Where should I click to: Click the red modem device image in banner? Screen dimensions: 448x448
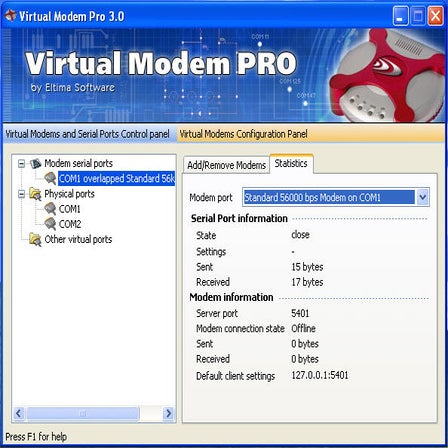point(387,76)
